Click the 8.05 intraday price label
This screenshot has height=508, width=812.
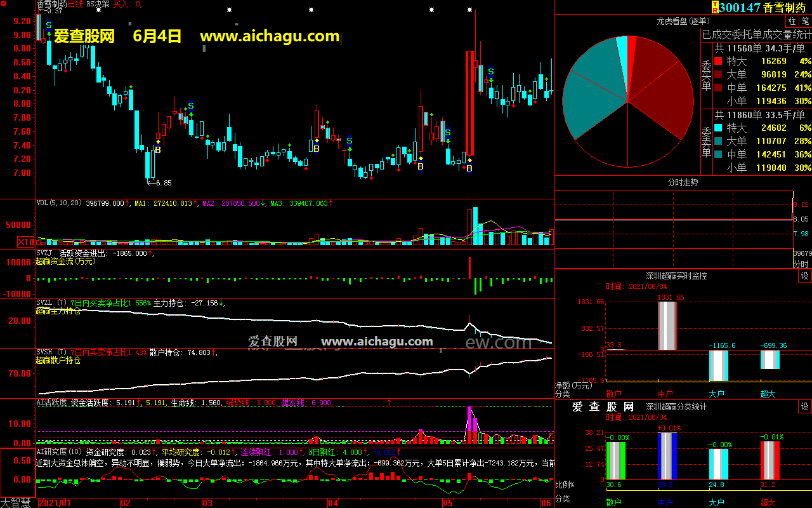(x=802, y=219)
